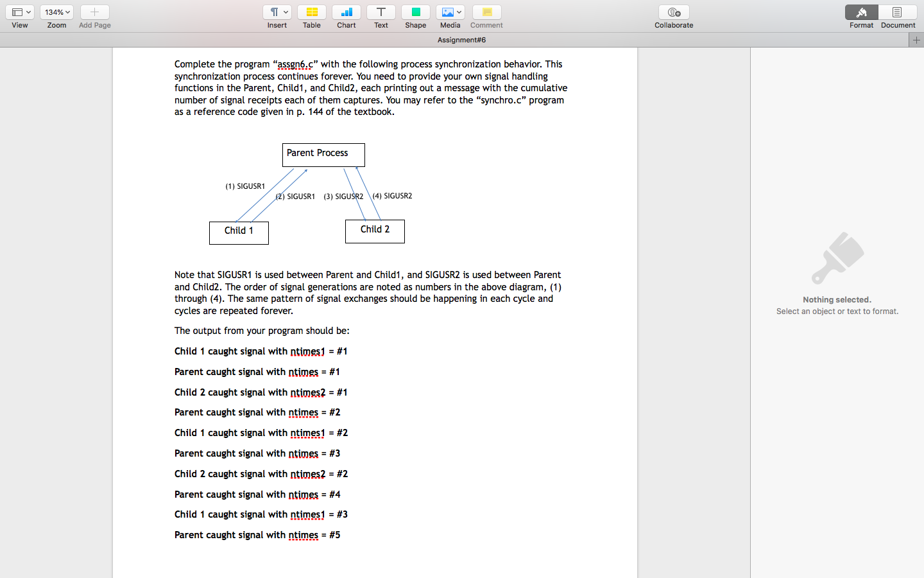Insert a Table from the toolbar

click(312, 12)
